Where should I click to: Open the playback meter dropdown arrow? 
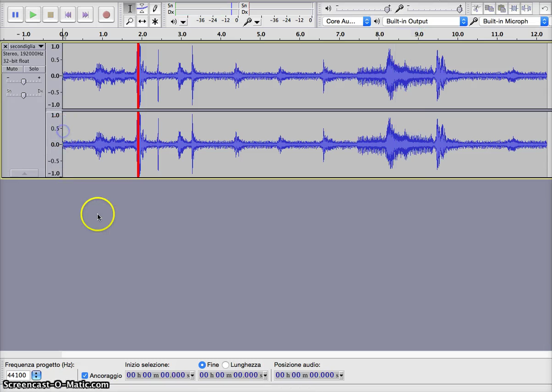[x=183, y=22]
